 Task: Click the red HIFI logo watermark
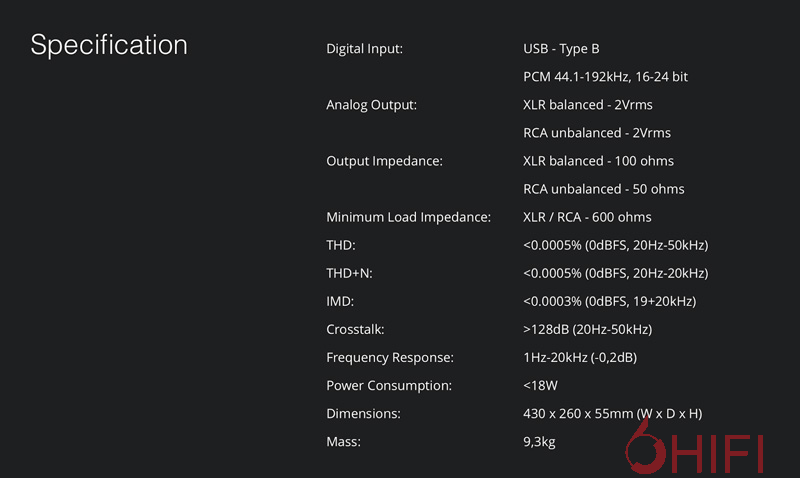coord(694,450)
